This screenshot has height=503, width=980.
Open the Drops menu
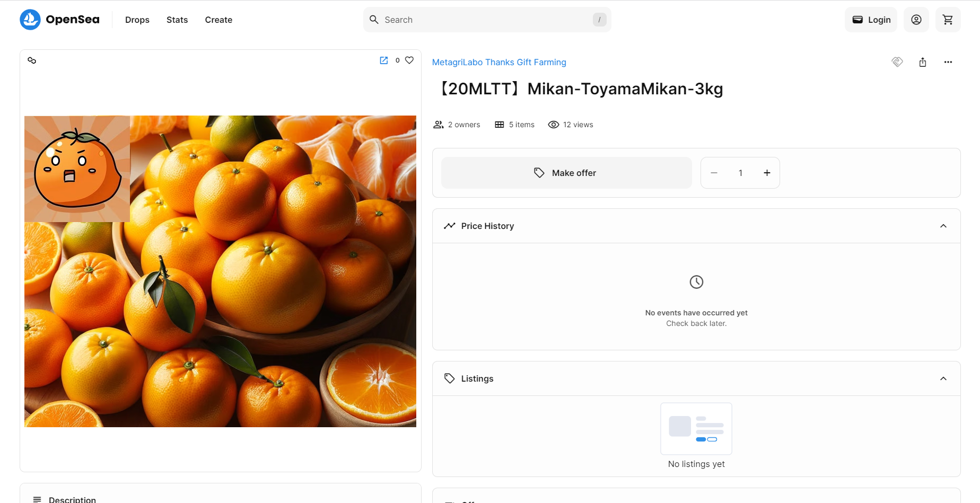click(137, 20)
